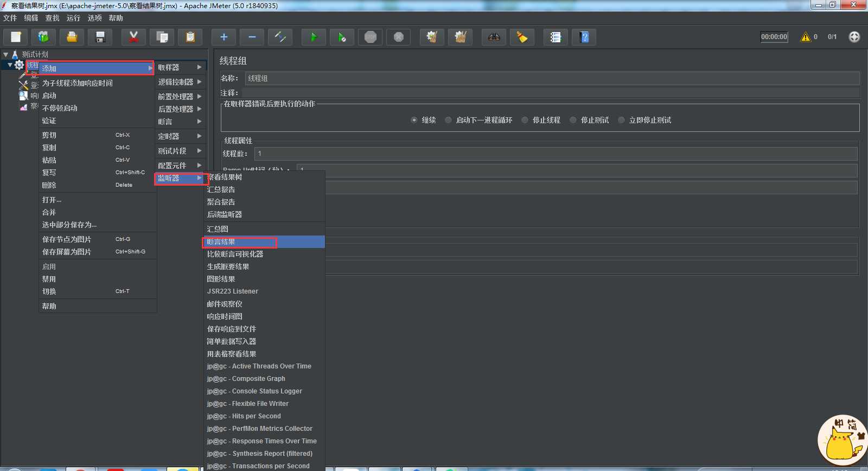The width and height of the screenshot is (868, 471).
Task: Select the 立即停止测试 radio option
Action: point(622,120)
